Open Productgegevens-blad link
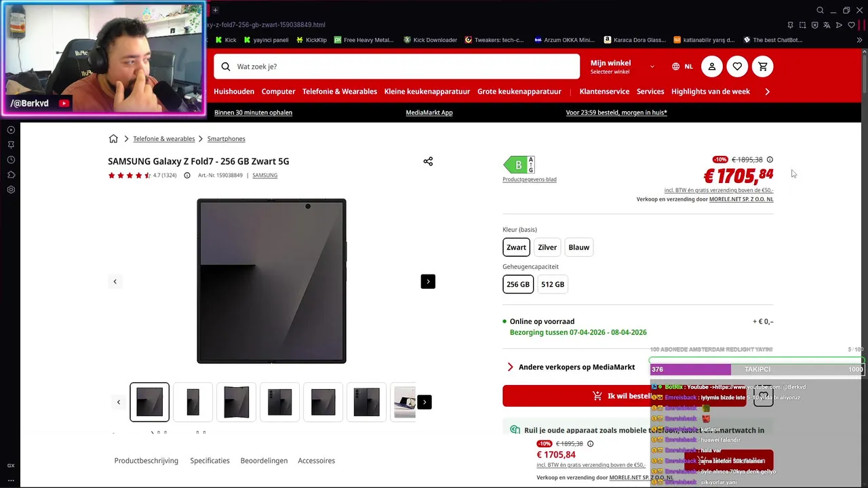Viewport: 868px width, 488px height. coord(530,180)
